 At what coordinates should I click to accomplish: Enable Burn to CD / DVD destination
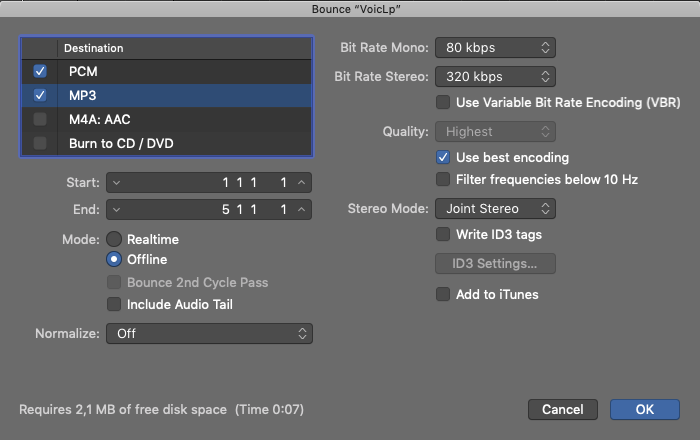40,144
